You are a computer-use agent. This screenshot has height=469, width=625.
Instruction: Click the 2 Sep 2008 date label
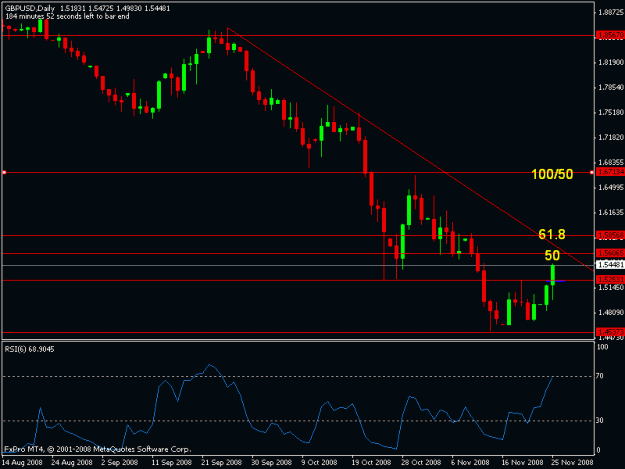[x=120, y=463]
